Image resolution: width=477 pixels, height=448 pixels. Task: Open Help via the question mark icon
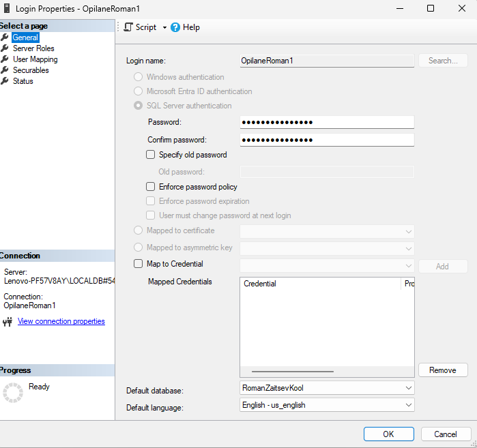tap(175, 27)
